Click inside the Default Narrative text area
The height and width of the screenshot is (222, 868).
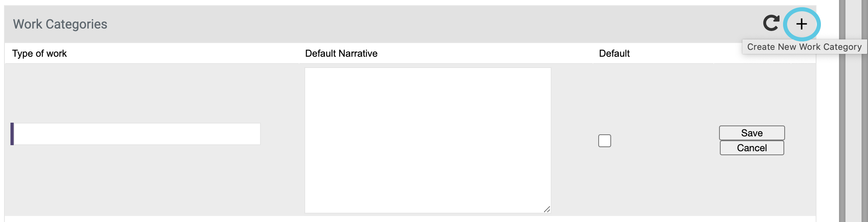428,140
